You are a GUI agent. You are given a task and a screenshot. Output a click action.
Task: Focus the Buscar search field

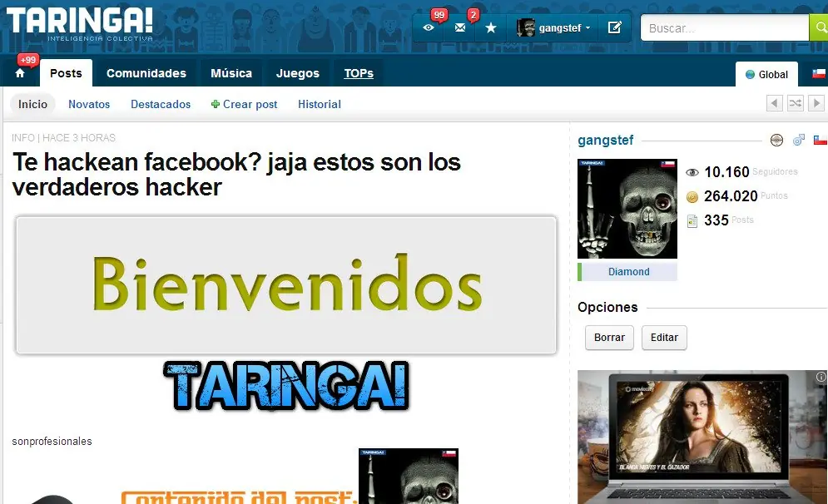click(x=725, y=28)
